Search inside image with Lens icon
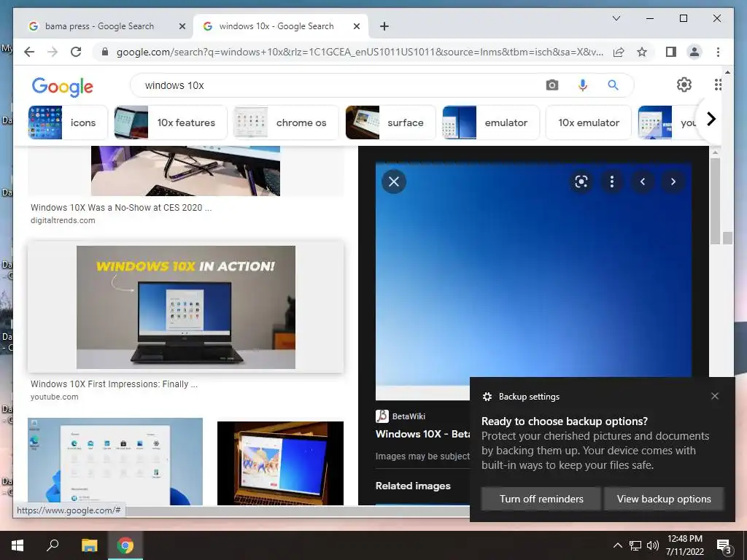Image resolution: width=747 pixels, height=560 pixels. 581,182
